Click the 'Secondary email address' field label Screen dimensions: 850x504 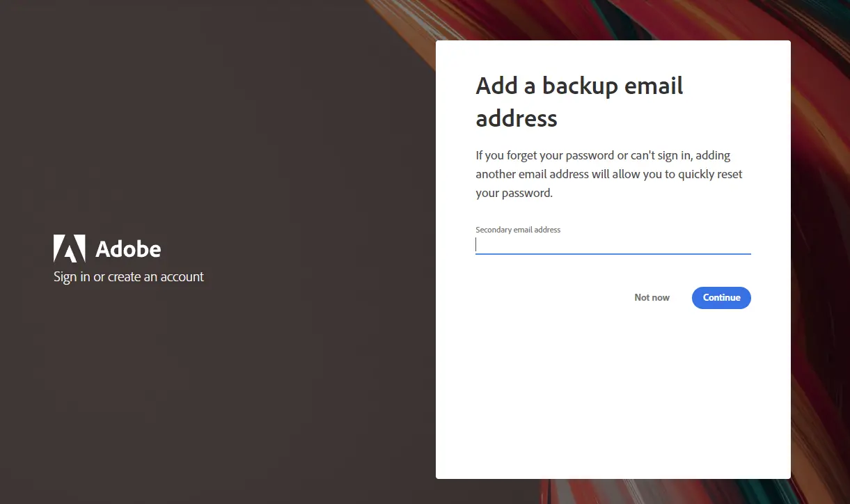518,230
